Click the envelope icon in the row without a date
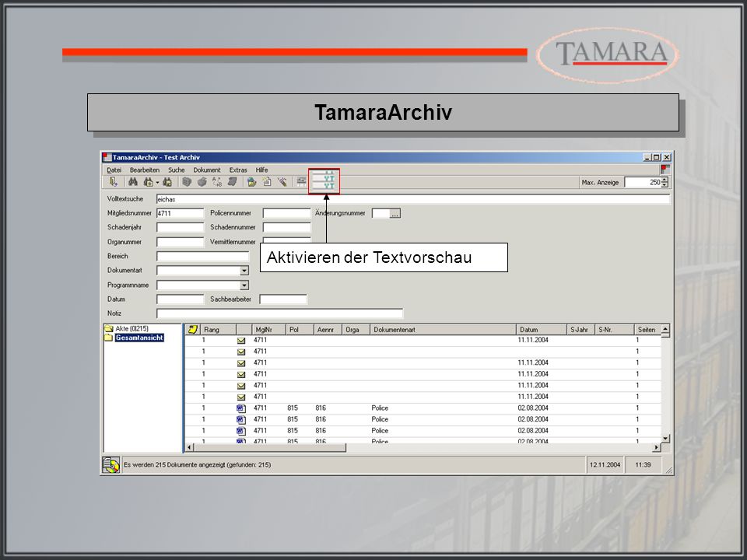The height and width of the screenshot is (560, 747). (x=241, y=352)
